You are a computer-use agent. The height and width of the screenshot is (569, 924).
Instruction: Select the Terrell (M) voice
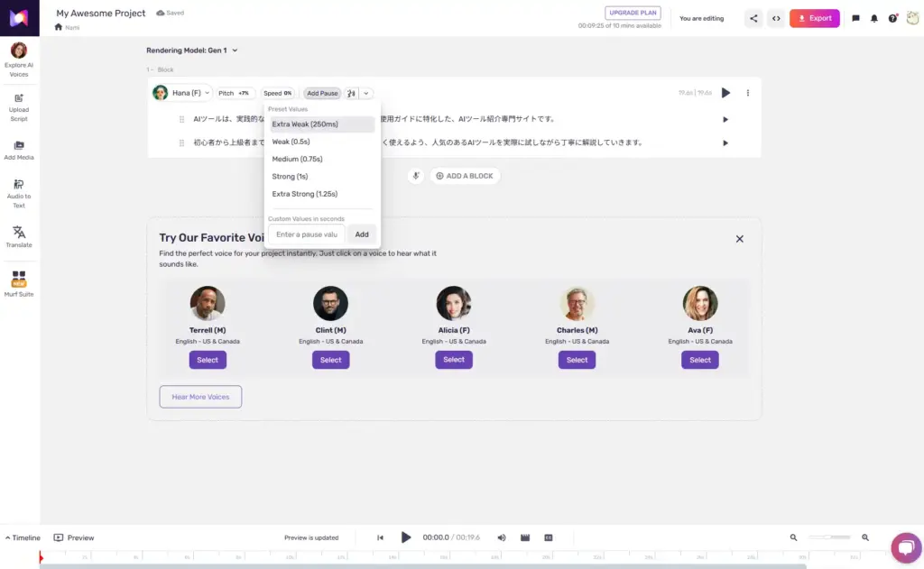click(x=208, y=360)
